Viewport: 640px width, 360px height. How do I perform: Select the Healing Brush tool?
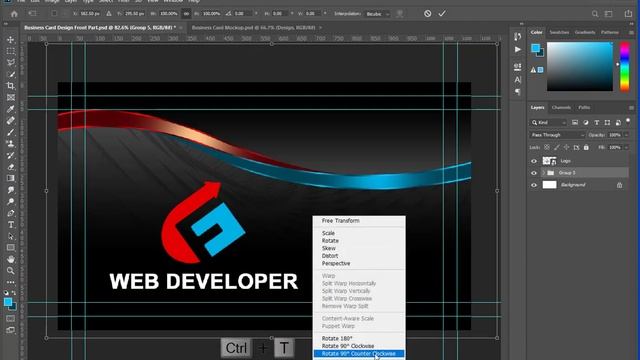click(x=11, y=120)
